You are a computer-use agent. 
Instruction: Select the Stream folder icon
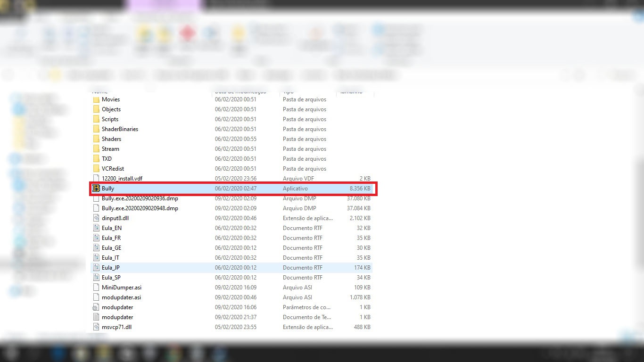96,149
